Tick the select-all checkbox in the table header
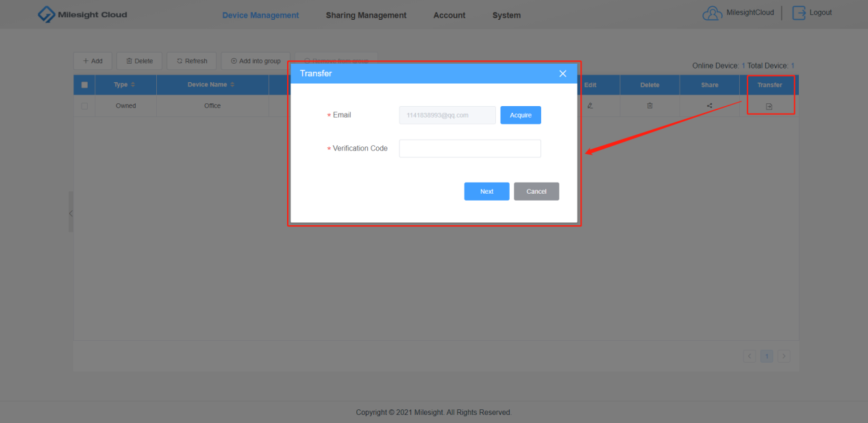The width and height of the screenshot is (868, 423). (84, 85)
